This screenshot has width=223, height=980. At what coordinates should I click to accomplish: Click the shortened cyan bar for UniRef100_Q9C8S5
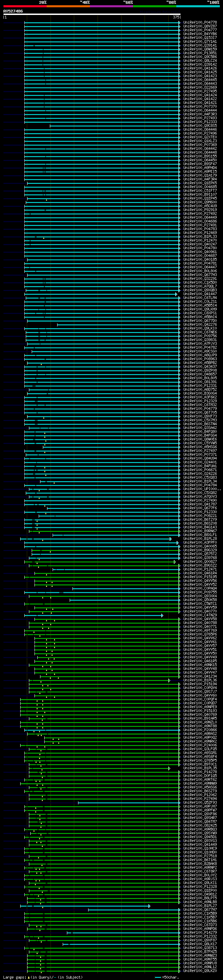point(115,125)
